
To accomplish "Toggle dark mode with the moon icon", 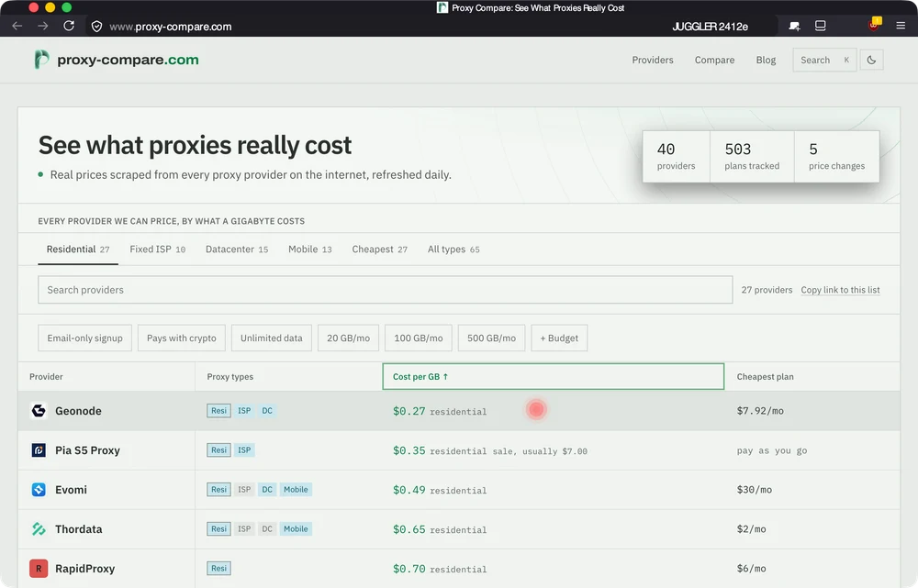I will tap(872, 60).
